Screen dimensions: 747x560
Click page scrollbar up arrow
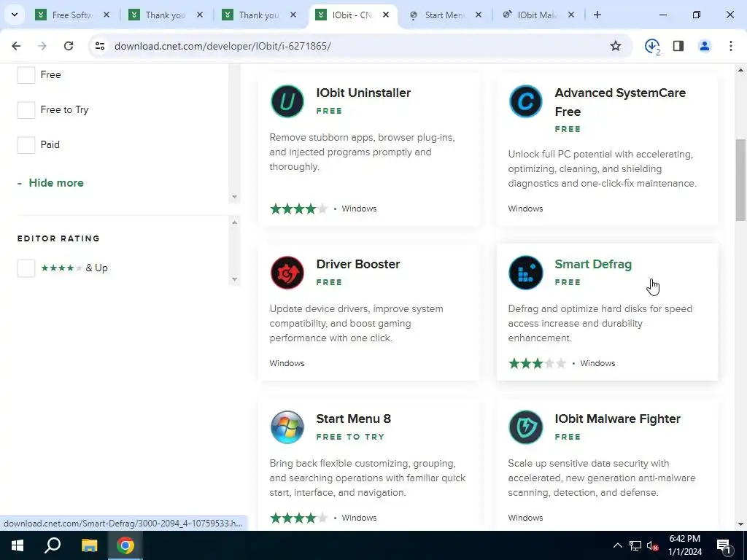pos(741,70)
